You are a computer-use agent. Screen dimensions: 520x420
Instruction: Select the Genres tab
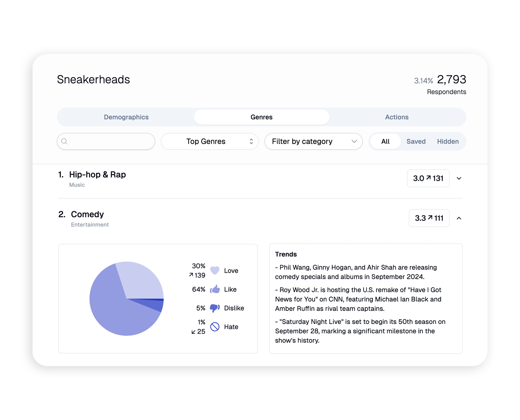point(261,117)
